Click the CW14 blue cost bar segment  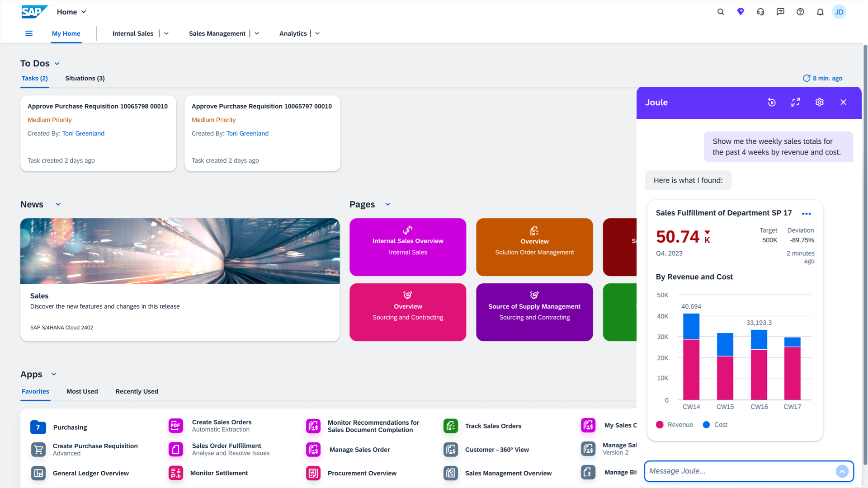[691, 326]
